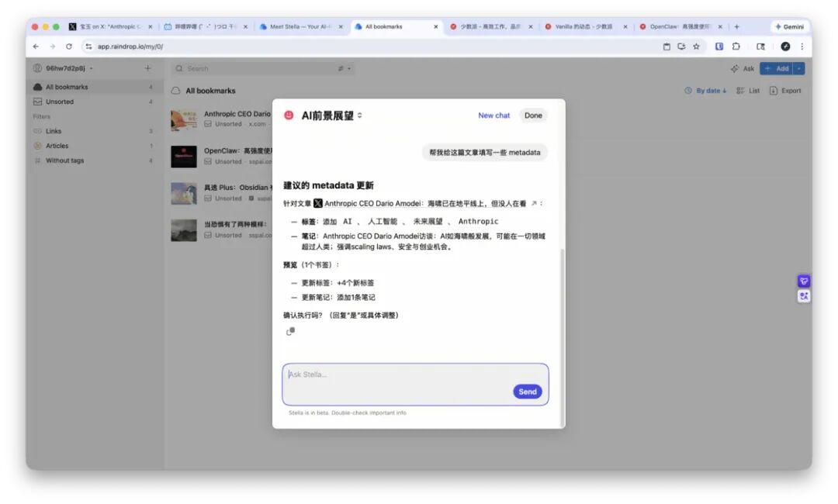Screen dimensions: 838x504
Task: Open a new browser tab
Action: (x=736, y=26)
